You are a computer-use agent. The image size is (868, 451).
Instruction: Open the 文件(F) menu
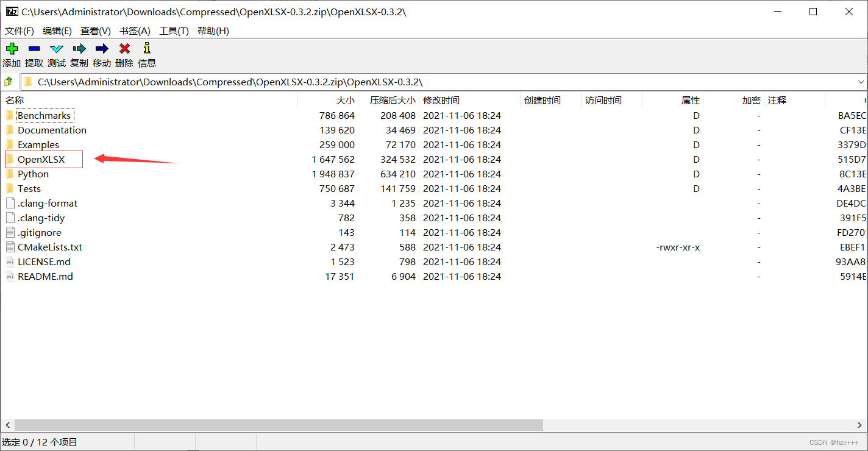point(19,30)
